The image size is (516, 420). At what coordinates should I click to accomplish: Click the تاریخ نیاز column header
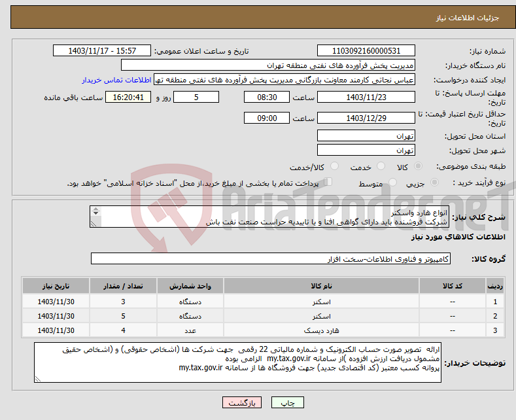click(56, 286)
